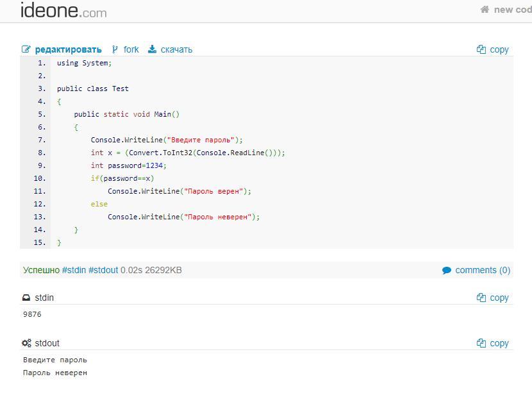Click the download arrow icon
532x395 pixels.
pyautogui.click(x=152, y=49)
